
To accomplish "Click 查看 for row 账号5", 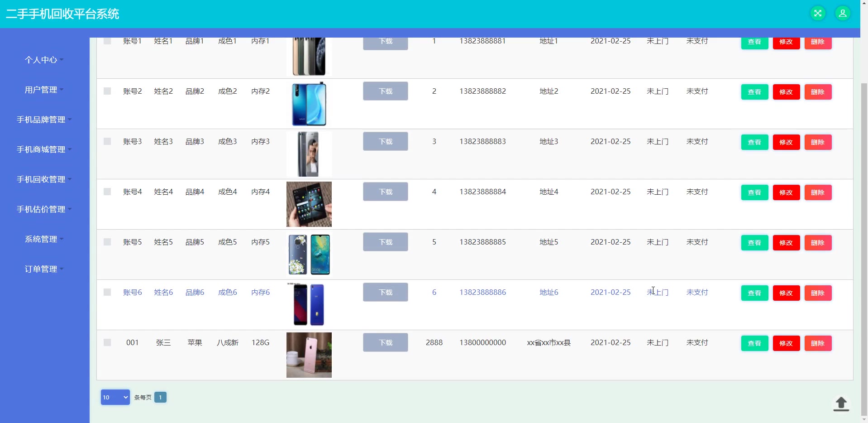I will click(754, 243).
